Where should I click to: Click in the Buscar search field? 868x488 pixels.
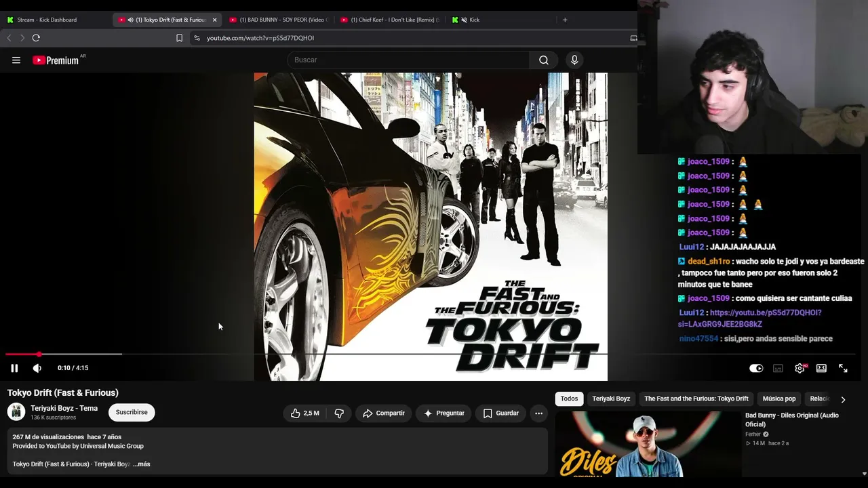coord(409,60)
